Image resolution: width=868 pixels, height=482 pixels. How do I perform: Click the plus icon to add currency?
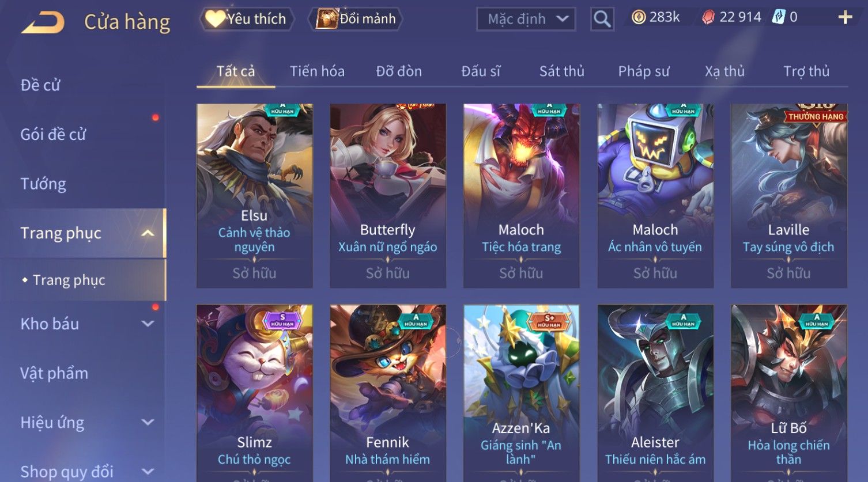coord(845,17)
